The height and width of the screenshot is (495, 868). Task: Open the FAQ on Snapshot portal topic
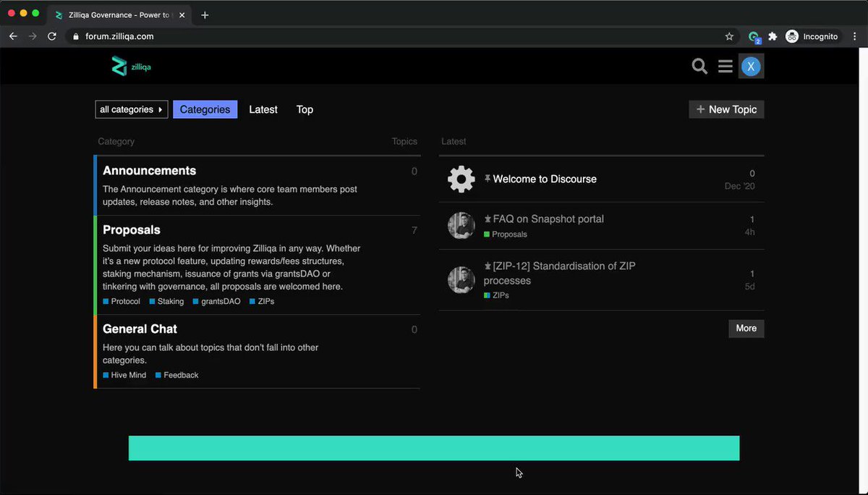[x=548, y=219]
